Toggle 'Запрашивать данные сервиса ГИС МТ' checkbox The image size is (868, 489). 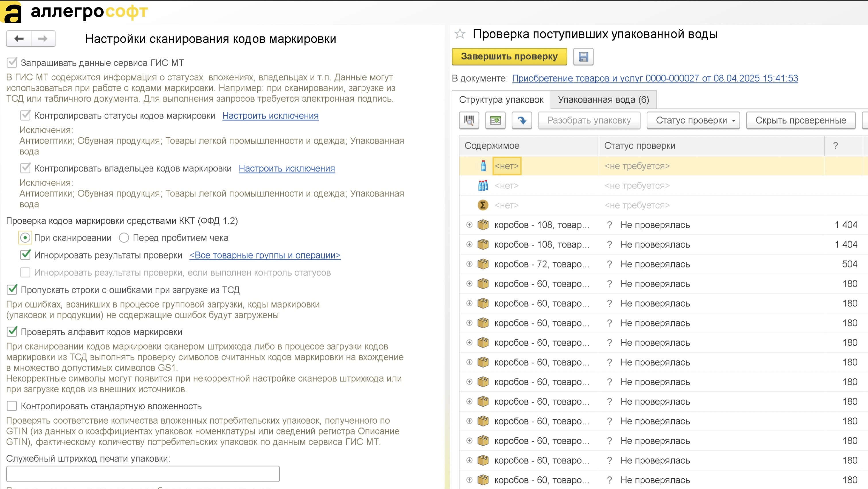click(x=12, y=63)
